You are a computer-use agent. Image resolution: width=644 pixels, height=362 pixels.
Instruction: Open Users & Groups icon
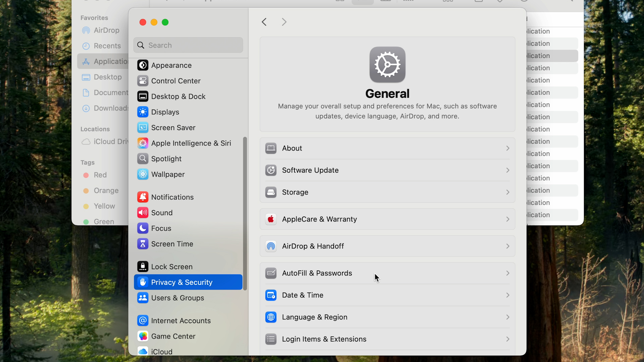[x=143, y=298]
